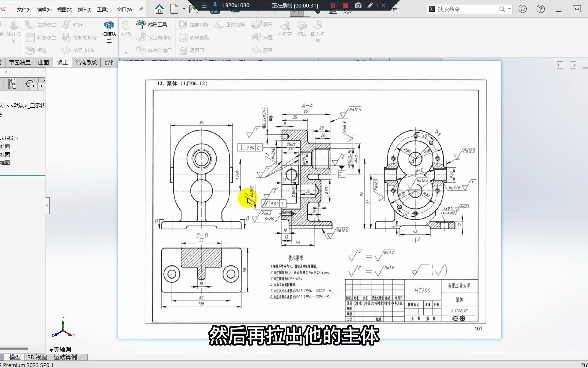The image size is (588, 368).
Task: Open the annotation pencil tool in the recorder
Action: [x=370, y=5]
